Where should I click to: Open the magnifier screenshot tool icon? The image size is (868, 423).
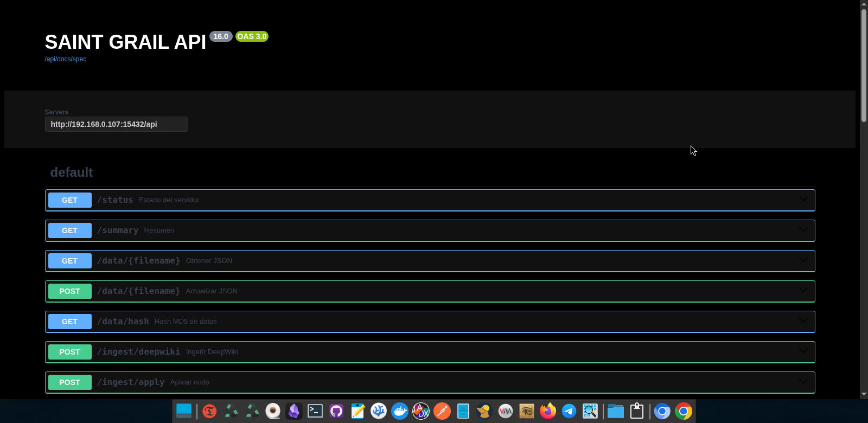[590, 411]
